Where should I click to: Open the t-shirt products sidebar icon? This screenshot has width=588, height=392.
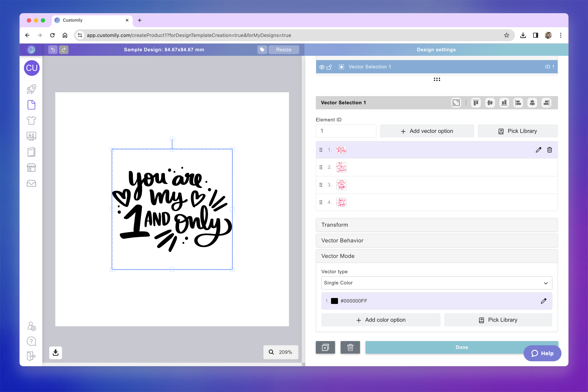[x=31, y=120]
